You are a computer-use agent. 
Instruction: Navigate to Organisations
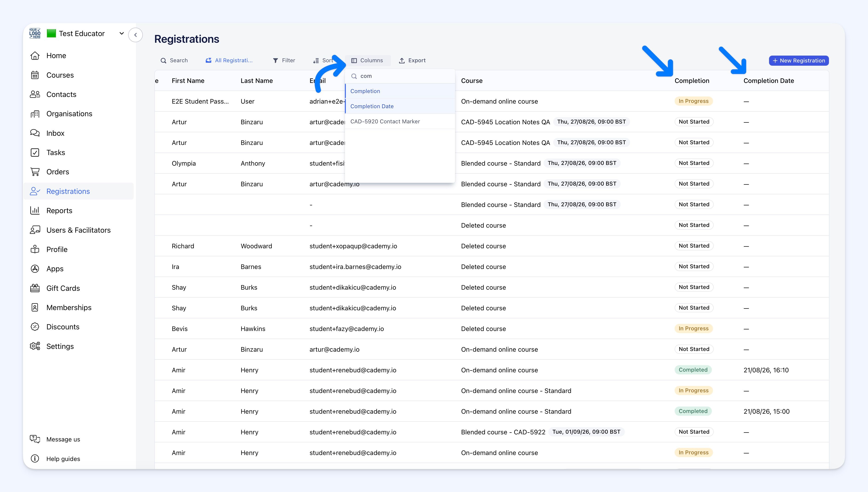click(x=69, y=114)
